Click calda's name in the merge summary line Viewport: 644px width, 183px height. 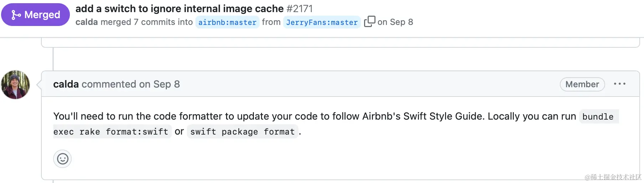pos(86,22)
